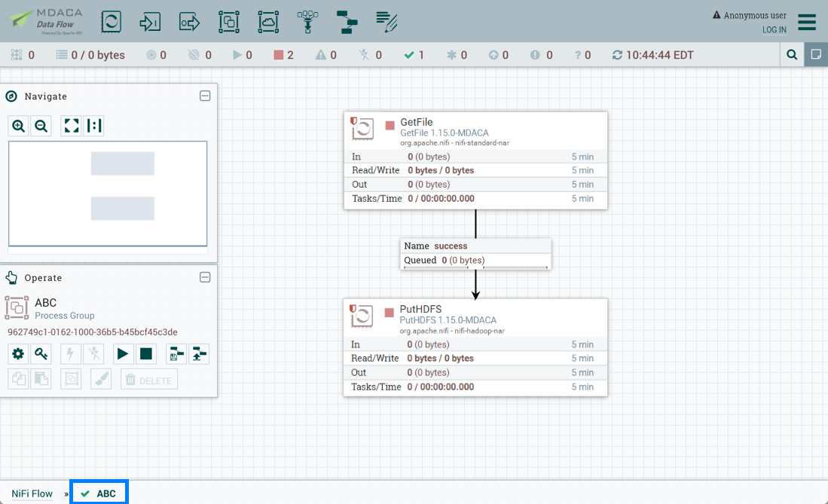Click the Output Port icon in the toolbar

point(189,22)
